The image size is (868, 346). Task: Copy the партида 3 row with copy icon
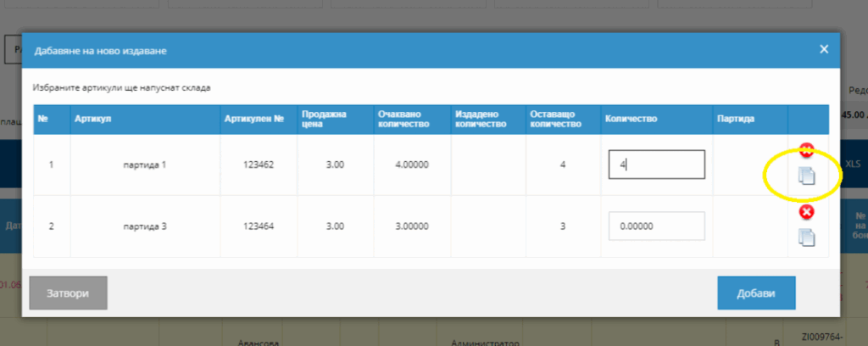click(x=807, y=237)
